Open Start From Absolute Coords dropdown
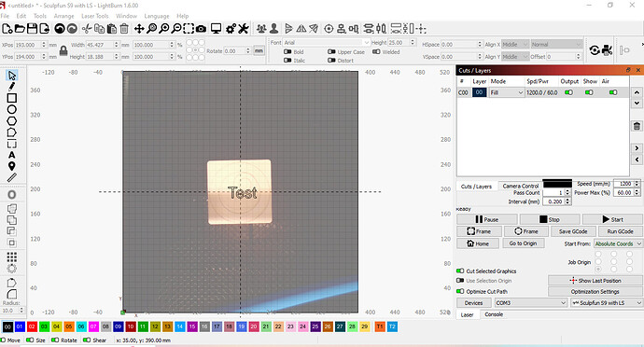This screenshot has width=644, height=347. click(x=618, y=243)
